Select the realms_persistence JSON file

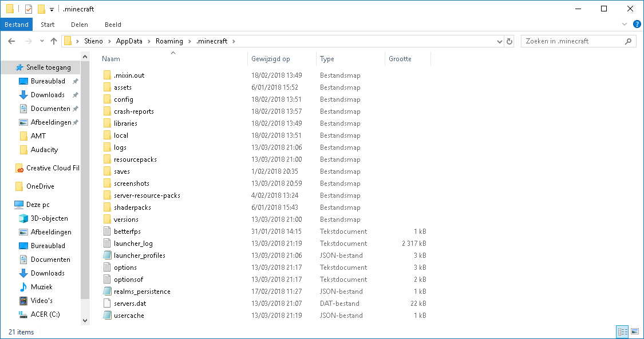(142, 292)
